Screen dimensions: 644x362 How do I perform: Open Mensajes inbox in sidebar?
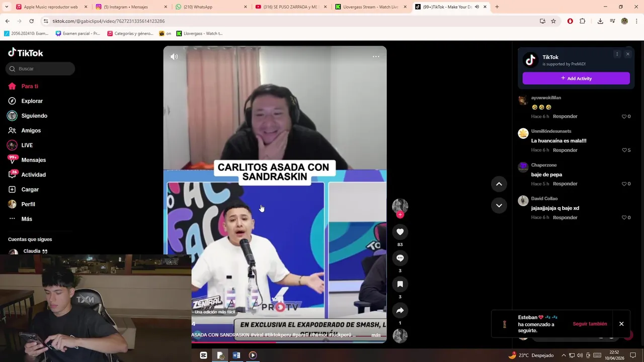pyautogui.click(x=27, y=160)
